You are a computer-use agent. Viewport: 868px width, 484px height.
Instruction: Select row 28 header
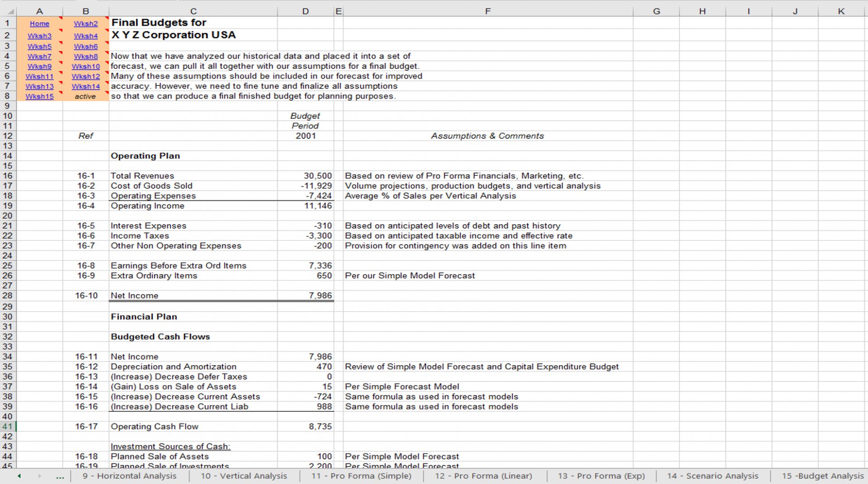pos(8,296)
